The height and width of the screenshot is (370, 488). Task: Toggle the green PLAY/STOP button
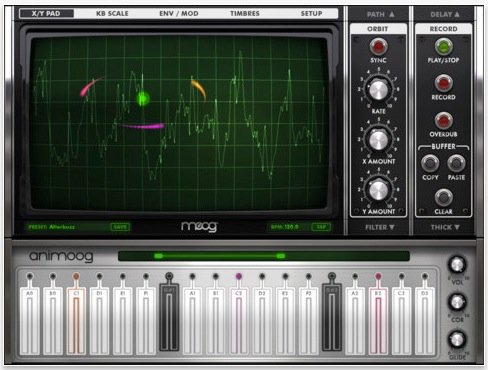click(x=444, y=46)
